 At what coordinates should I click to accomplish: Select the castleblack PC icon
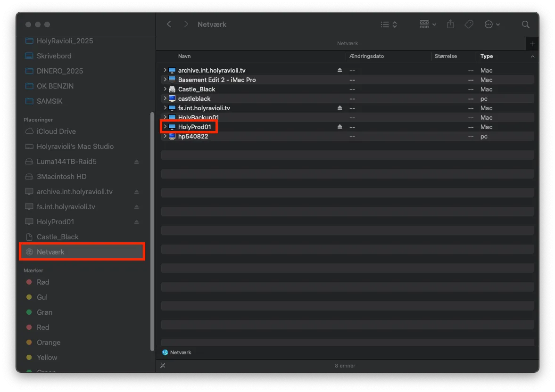[x=172, y=99]
